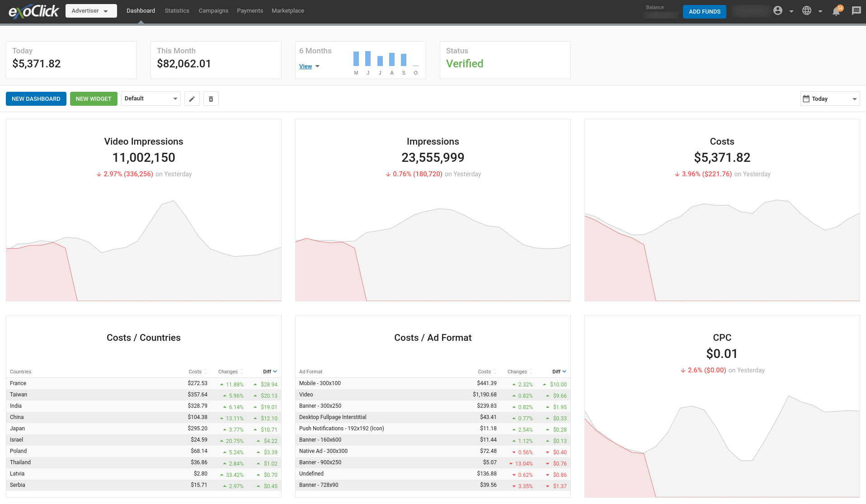Open the chat messages icon
Screen dimensions: 866x504
856,11
